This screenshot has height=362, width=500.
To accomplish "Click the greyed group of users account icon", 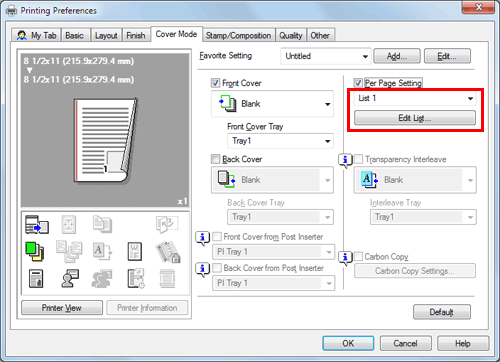I will 102,278.
